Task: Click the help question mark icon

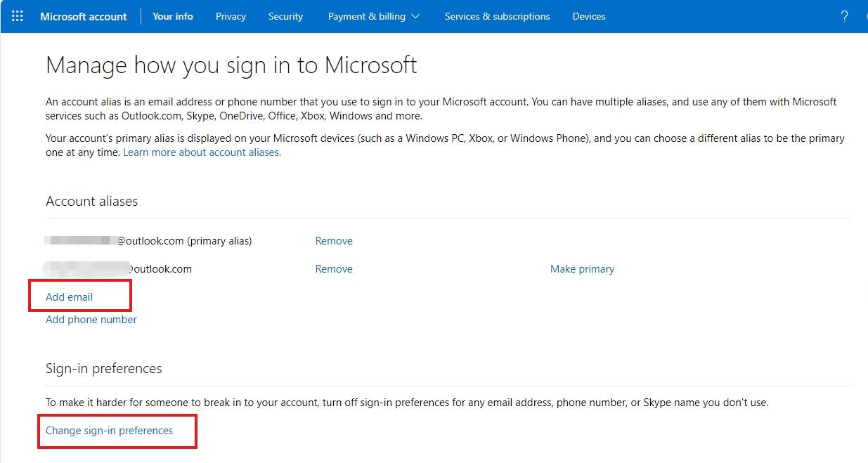Action: (844, 16)
